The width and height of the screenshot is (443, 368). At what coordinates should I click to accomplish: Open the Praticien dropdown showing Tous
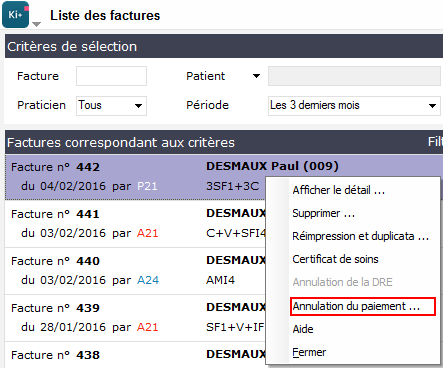111,106
